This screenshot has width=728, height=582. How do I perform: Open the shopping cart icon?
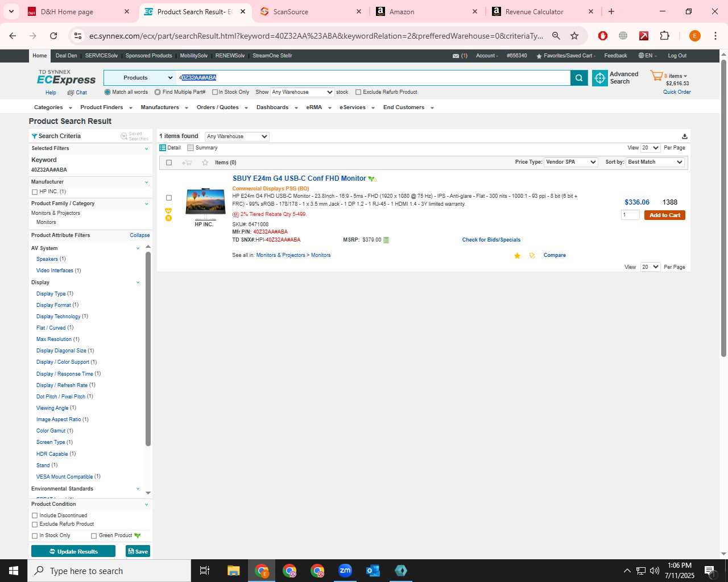[657, 76]
